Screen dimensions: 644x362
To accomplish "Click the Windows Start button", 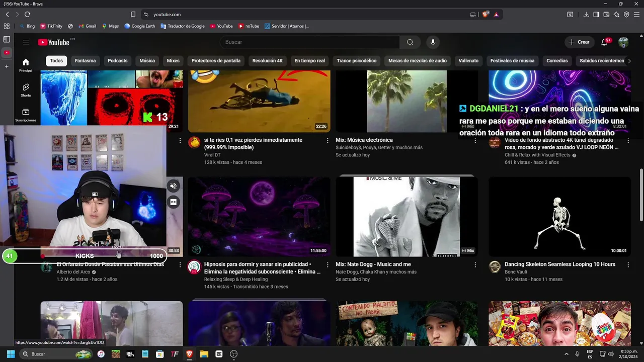I will (11, 354).
